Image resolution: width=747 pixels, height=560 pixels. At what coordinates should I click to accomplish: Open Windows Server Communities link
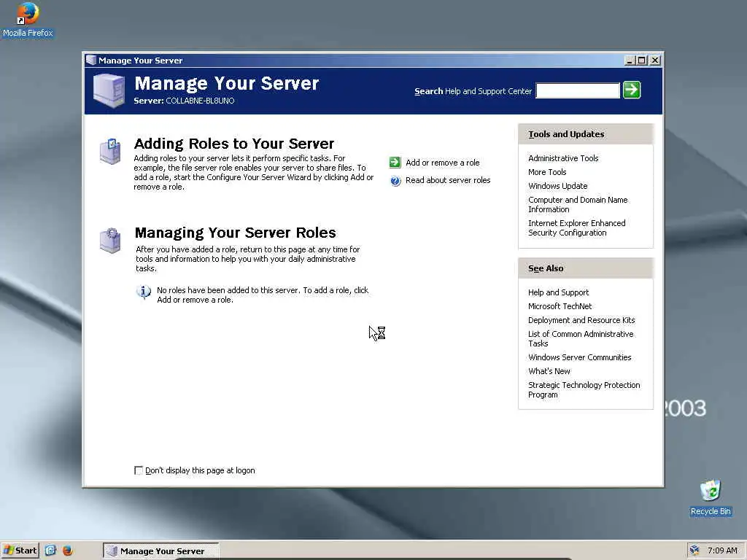point(579,357)
